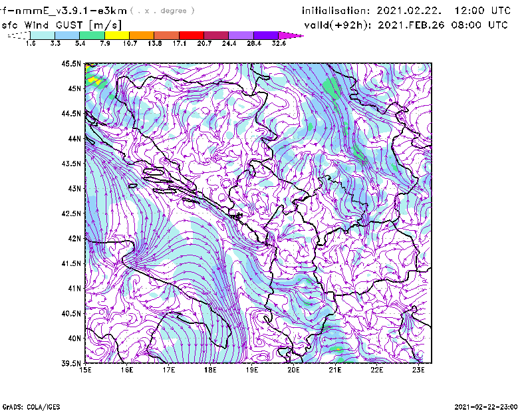Click the legend value 3.3
This screenshot has width=532, height=411.
tap(55, 43)
